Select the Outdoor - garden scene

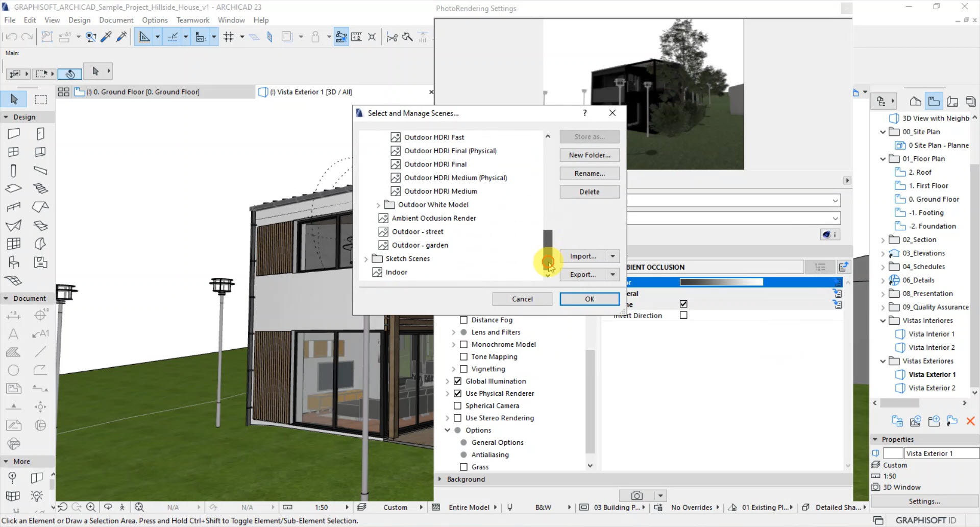pyautogui.click(x=420, y=245)
